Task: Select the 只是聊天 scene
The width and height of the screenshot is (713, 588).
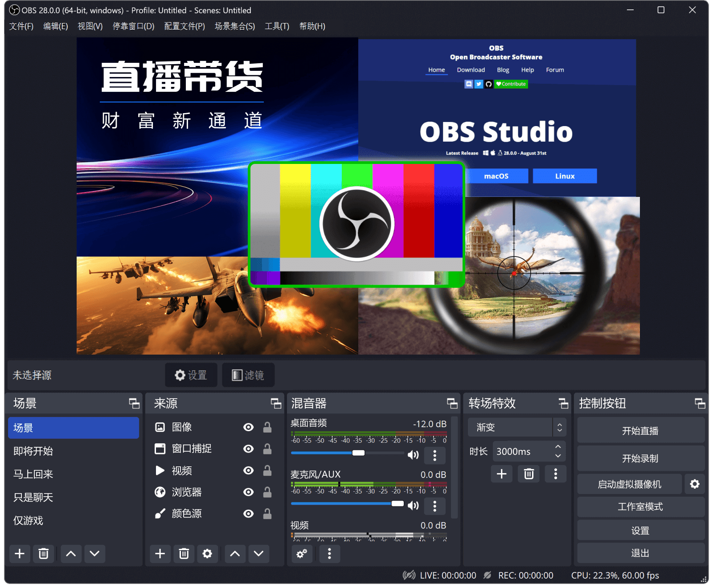Action: tap(74, 498)
